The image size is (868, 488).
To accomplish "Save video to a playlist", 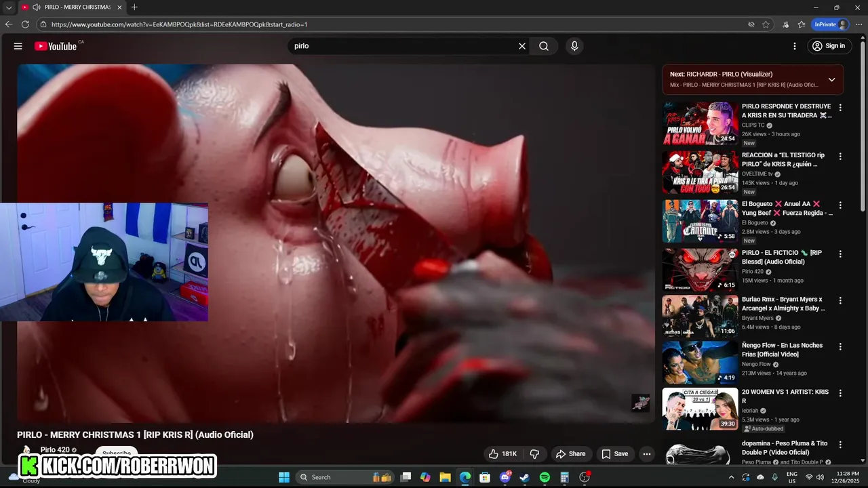I will tap(615, 454).
